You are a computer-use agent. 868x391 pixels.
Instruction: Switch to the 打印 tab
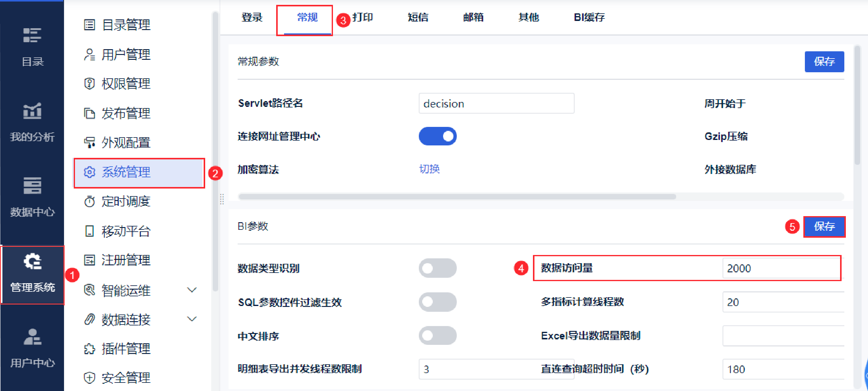pos(363,17)
